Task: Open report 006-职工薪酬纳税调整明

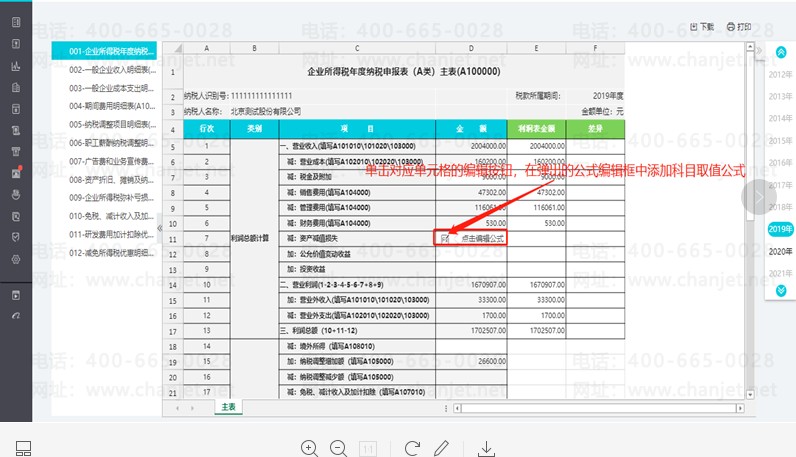Action: (x=111, y=143)
